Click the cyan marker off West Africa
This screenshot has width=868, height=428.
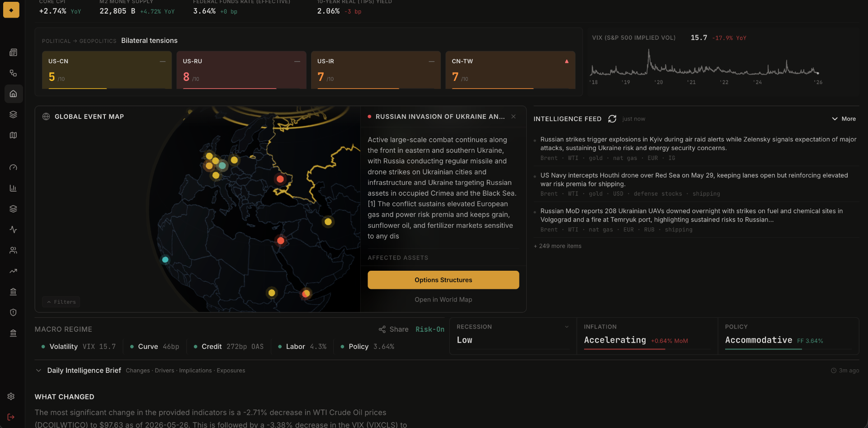coord(165,260)
